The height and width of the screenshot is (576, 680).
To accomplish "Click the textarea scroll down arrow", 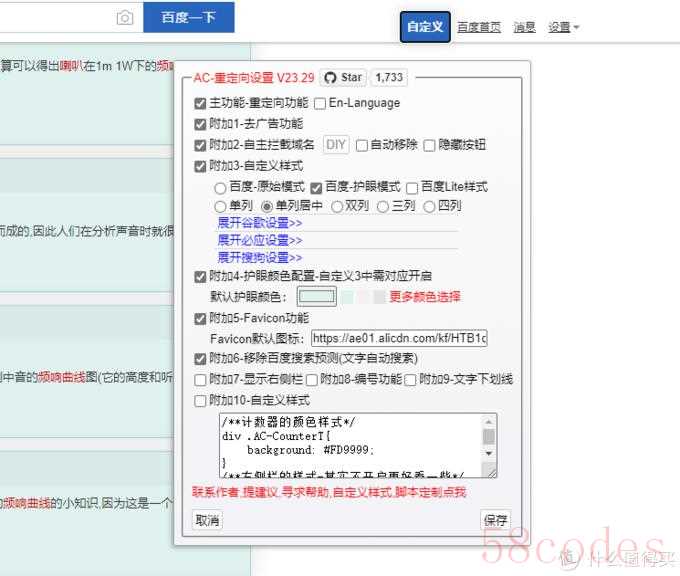I will (489, 454).
